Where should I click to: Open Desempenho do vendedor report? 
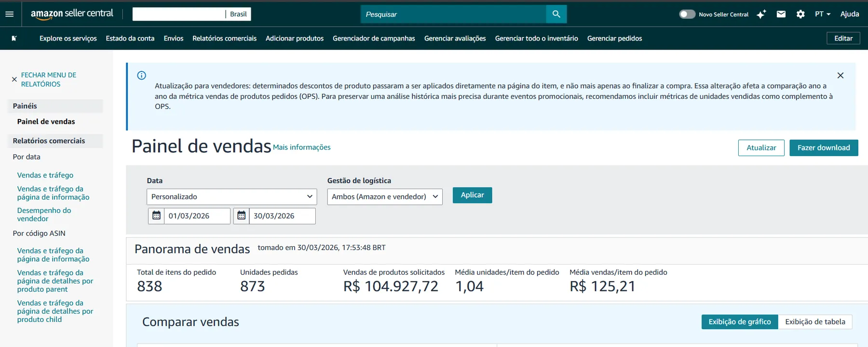tap(44, 214)
